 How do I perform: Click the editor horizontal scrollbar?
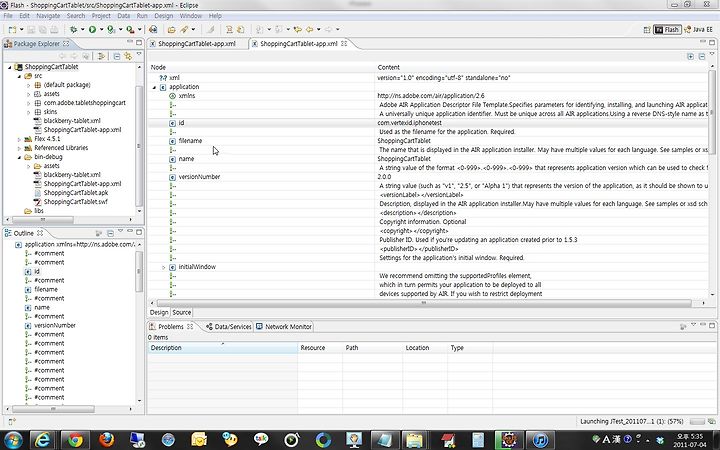coord(424,303)
